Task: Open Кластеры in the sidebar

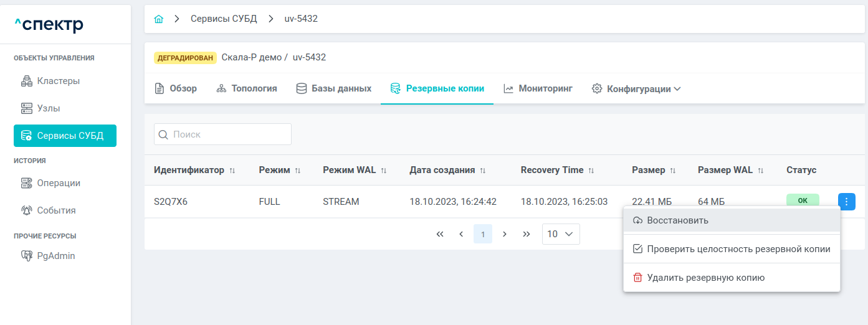Action: point(58,81)
